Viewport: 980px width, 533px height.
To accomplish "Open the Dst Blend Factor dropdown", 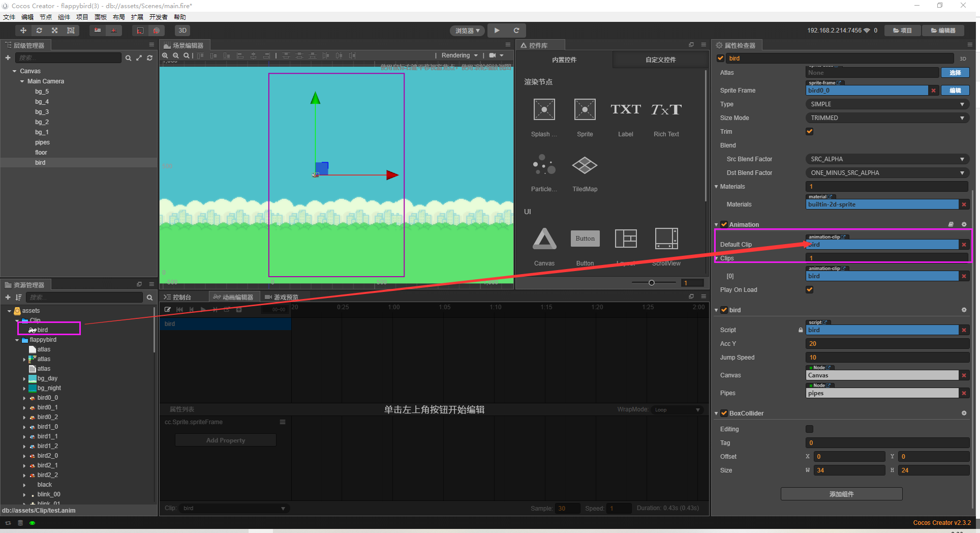I will tap(887, 172).
